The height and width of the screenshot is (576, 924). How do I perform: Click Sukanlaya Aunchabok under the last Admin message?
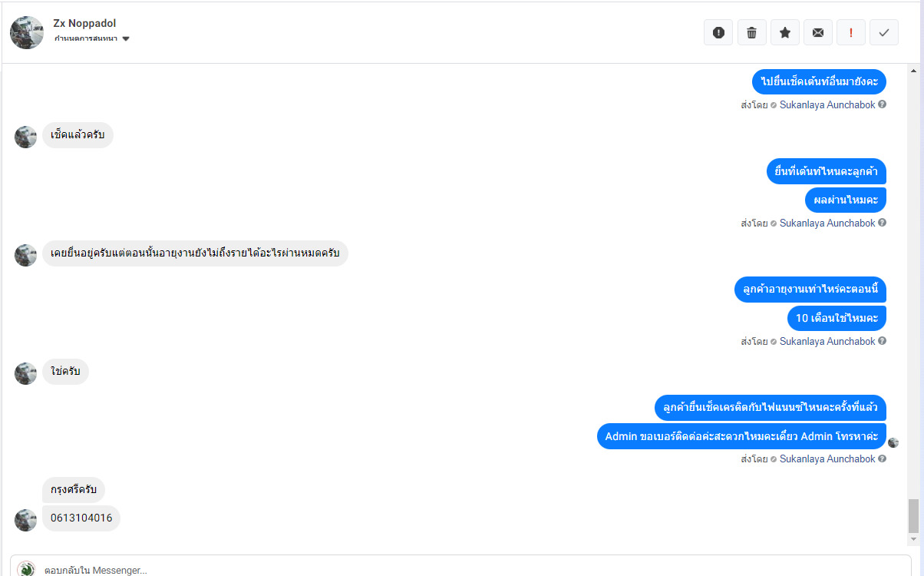click(827, 458)
